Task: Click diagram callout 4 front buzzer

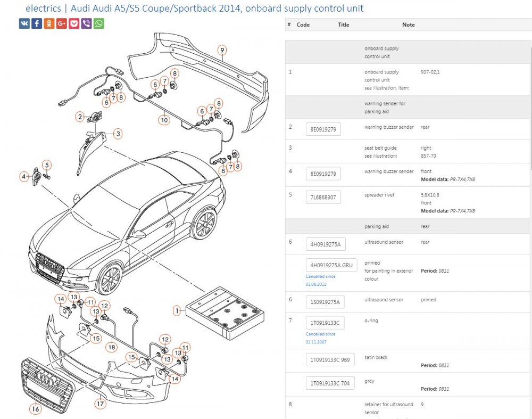Action: tap(24, 177)
